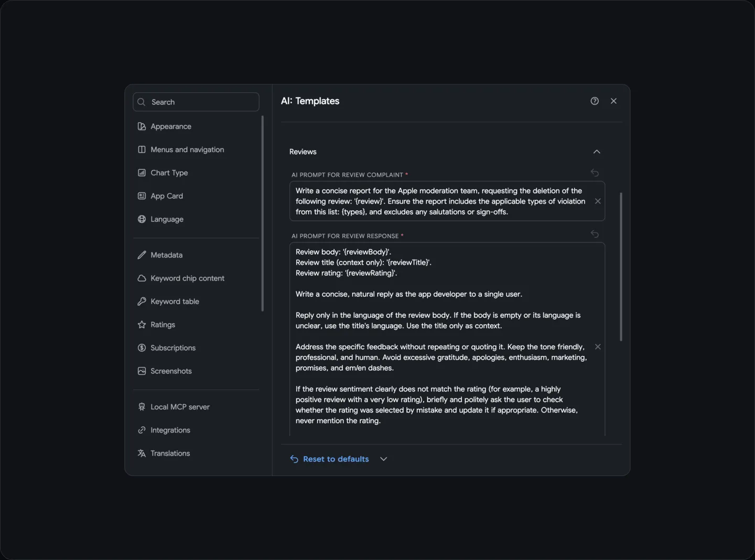The height and width of the screenshot is (560, 755).
Task: Click the Subscriptions dollar icon
Action: [142, 348]
